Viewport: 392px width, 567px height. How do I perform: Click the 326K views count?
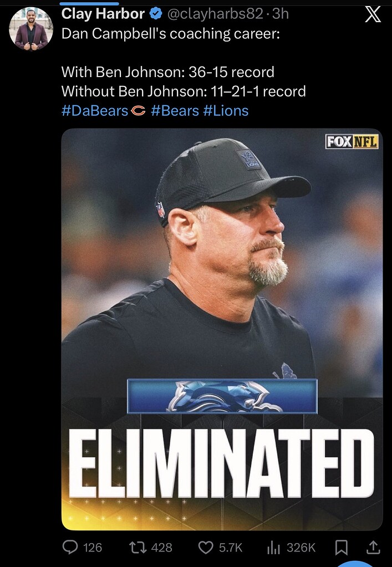301,548
